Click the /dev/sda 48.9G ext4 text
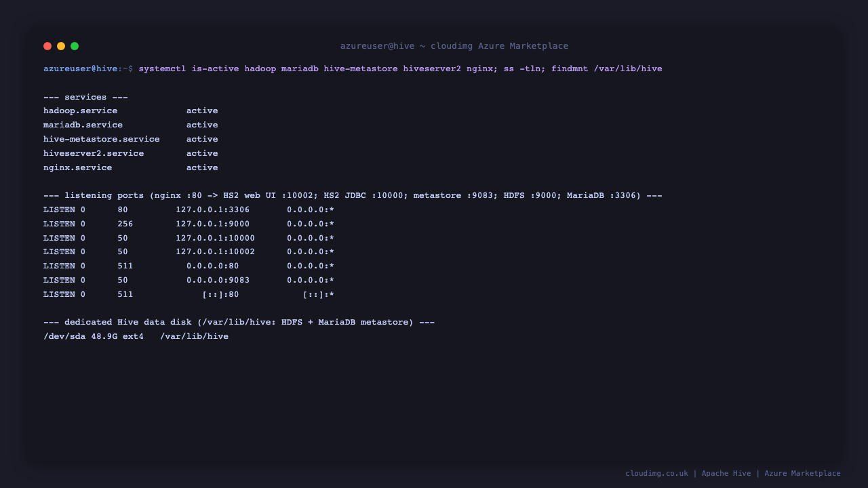Screen dimensions: 868x488 click(94, 336)
